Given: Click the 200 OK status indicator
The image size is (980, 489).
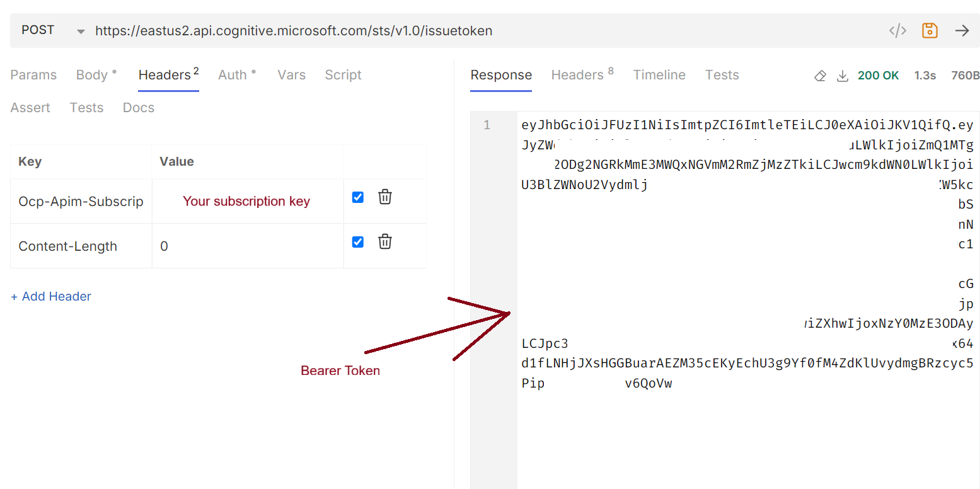Looking at the screenshot, I should point(878,75).
